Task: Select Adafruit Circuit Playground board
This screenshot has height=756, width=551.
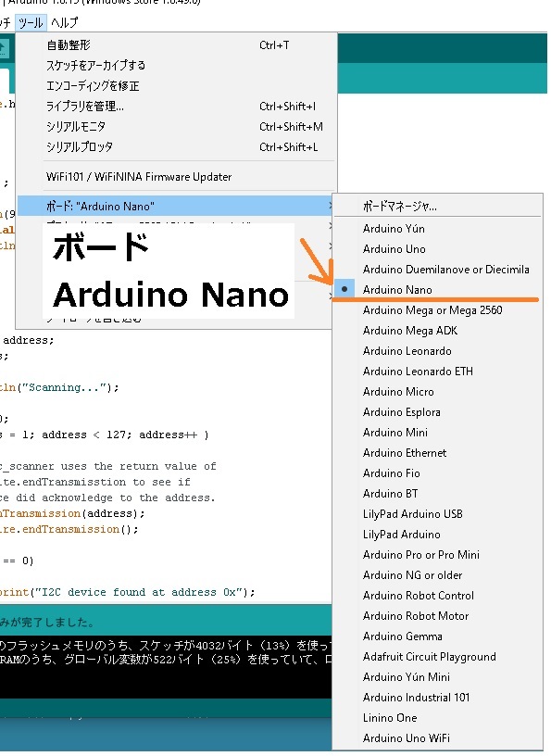Action: 438,656
